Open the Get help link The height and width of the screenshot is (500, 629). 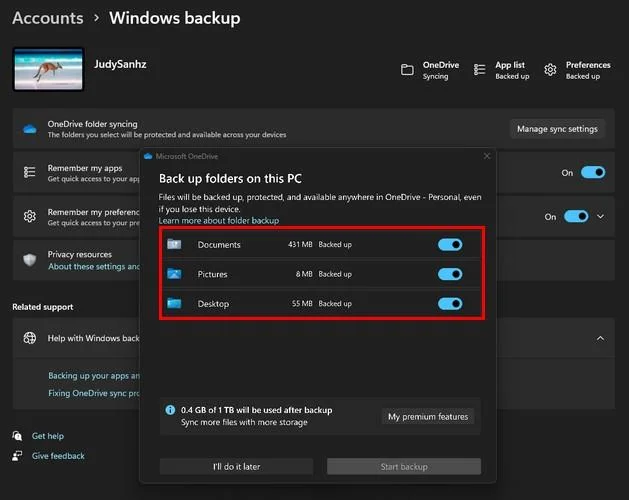point(48,436)
